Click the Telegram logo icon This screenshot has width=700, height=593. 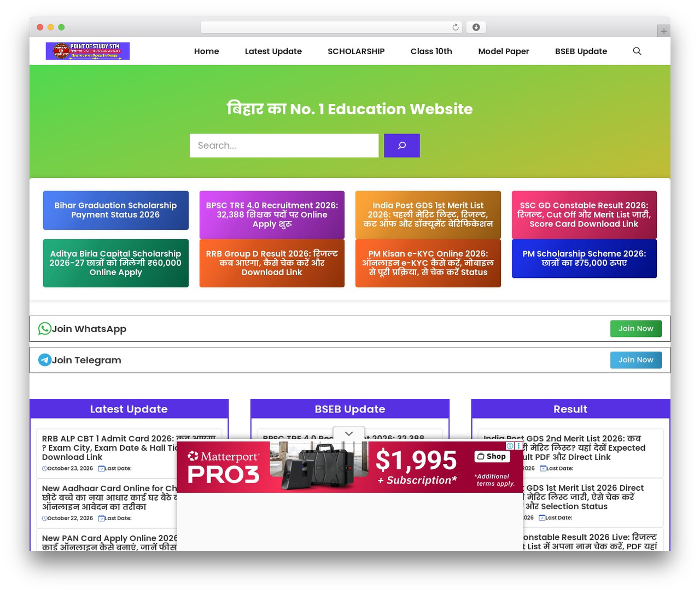pyautogui.click(x=44, y=360)
